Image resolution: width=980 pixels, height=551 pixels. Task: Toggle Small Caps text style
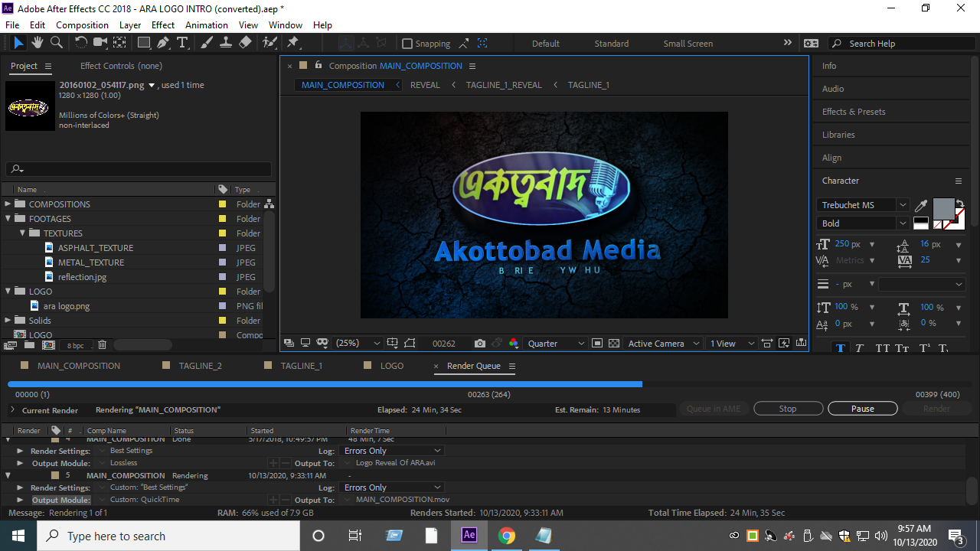[x=902, y=349]
